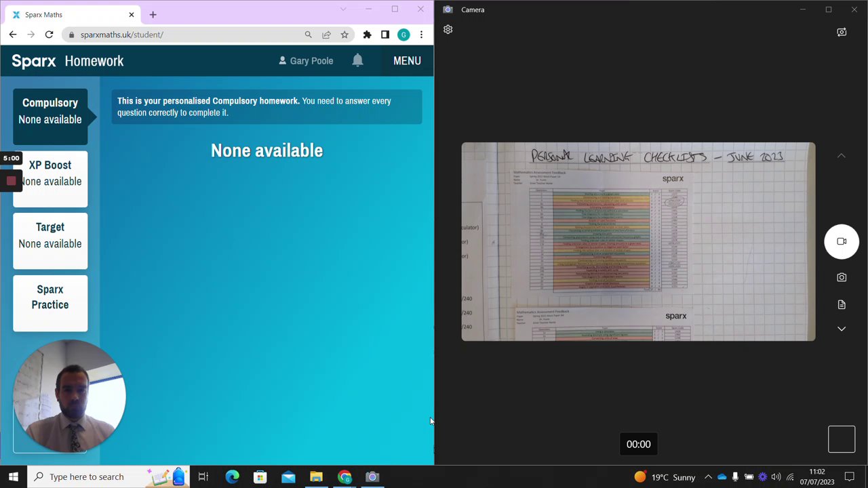Open the Chrome profile G avatar
This screenshot has width=868, height=488.
point(403,35)
